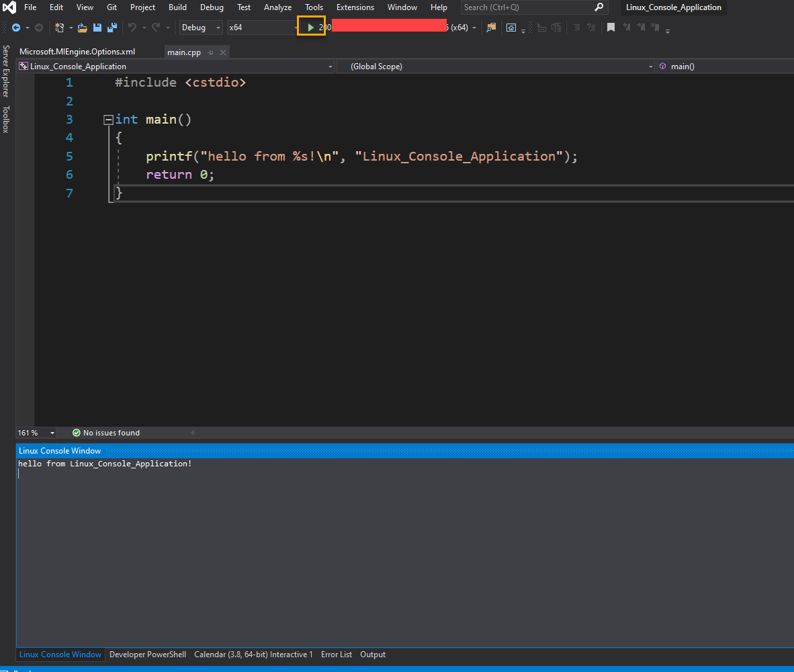Viewport: 794px width, 672px height.
Task: Select the Linux Console Window bottom tab
Action: (x=60, y=655)
